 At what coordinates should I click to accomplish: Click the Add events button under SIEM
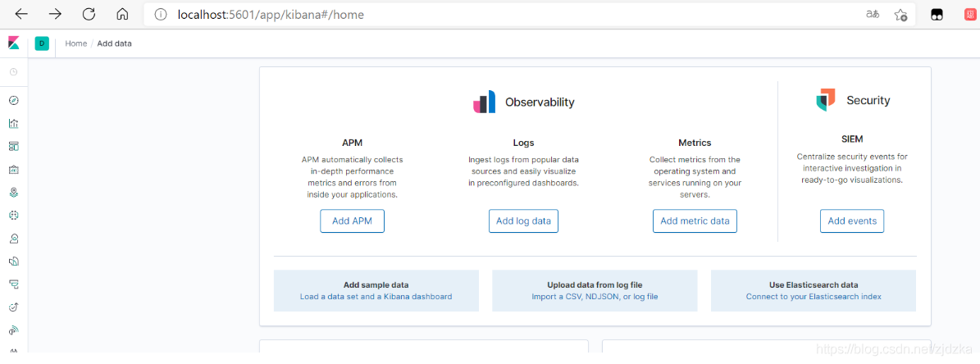pos(852,221)
